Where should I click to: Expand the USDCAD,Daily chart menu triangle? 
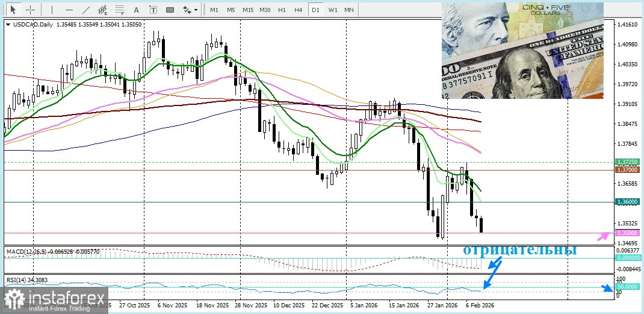[7, 24]
